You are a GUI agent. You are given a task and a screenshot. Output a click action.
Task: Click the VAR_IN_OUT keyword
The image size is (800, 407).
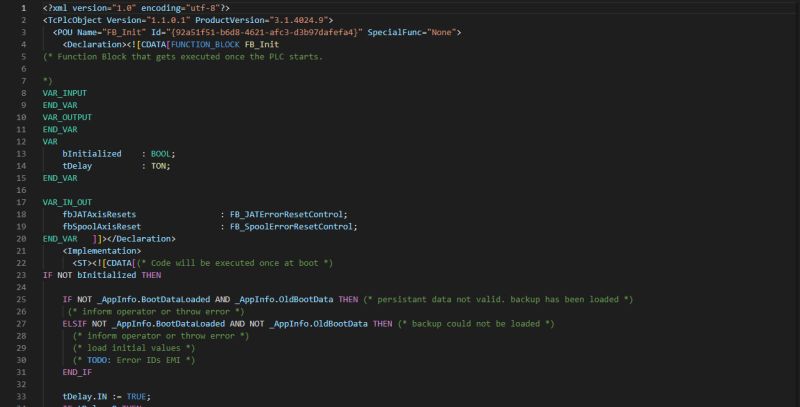point(67,202)
